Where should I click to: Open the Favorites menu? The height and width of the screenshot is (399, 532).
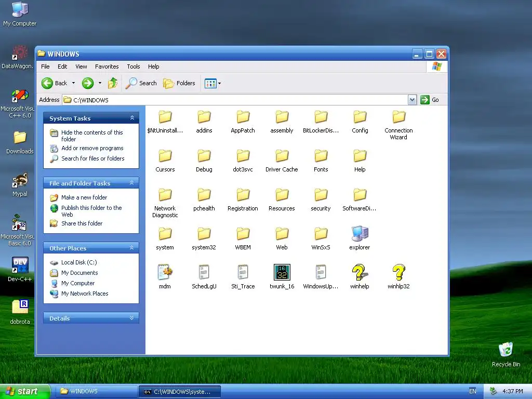click(107, 66)
